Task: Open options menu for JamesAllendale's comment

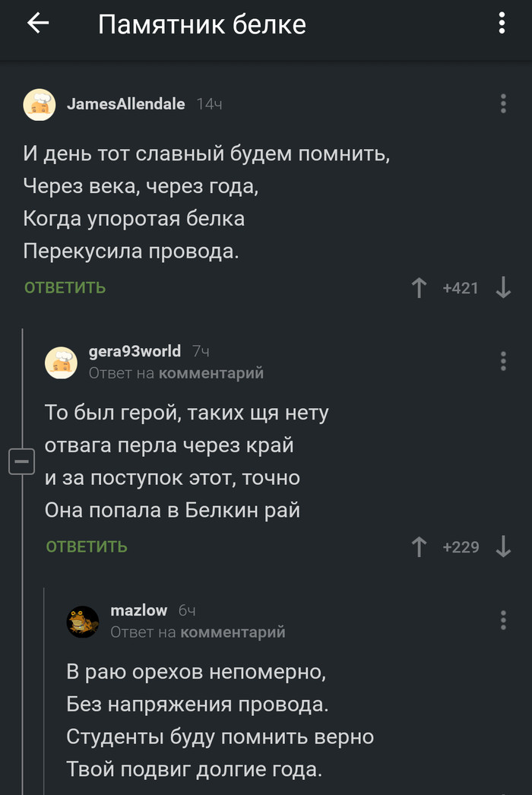Action: [x=502, y=104]
